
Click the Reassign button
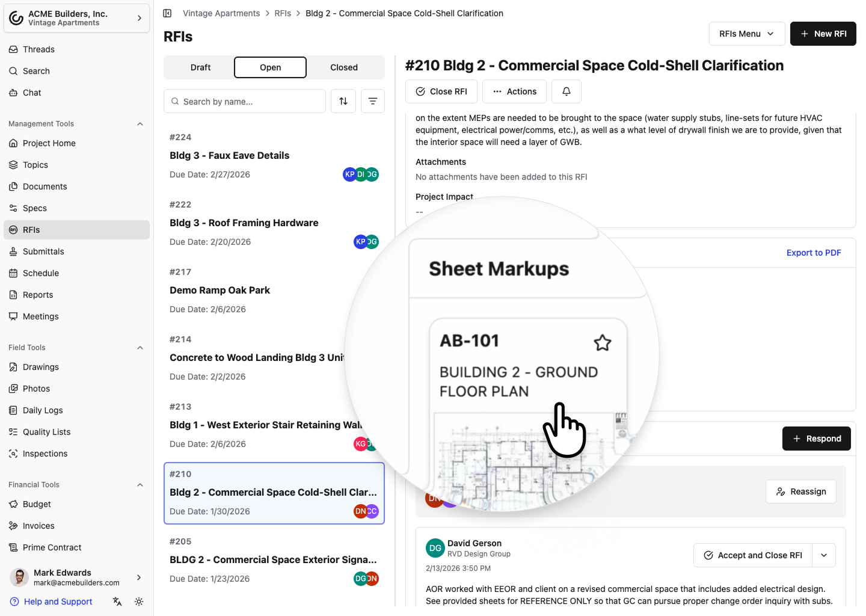click(x=800, y=491)
